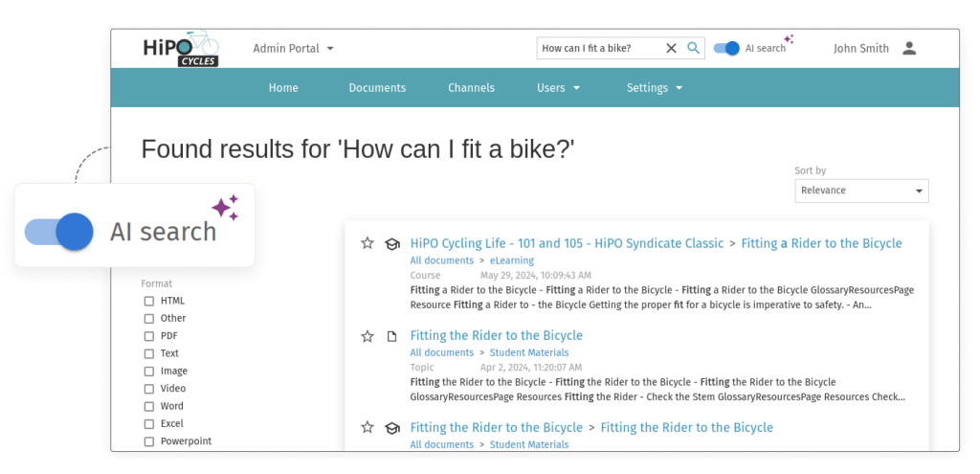
Task: Go to the Documents tab
Action: coord(377,88)
